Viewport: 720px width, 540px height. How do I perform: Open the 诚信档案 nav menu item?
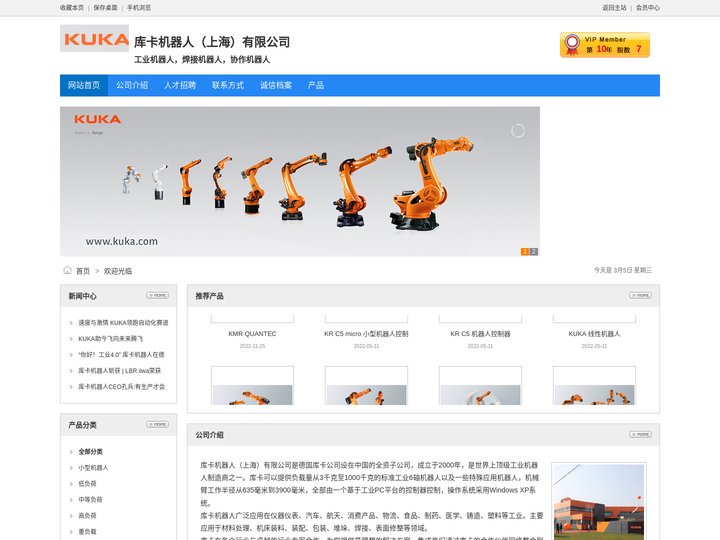276,85
